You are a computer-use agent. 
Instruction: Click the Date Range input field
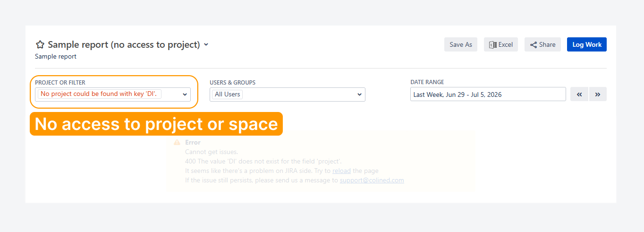point(488,95)
